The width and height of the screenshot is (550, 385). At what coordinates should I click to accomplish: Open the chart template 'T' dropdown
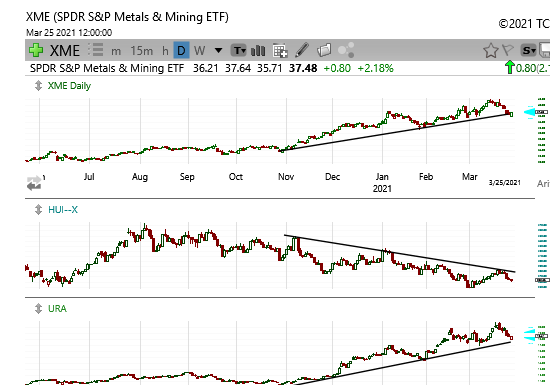coord(239,50)
